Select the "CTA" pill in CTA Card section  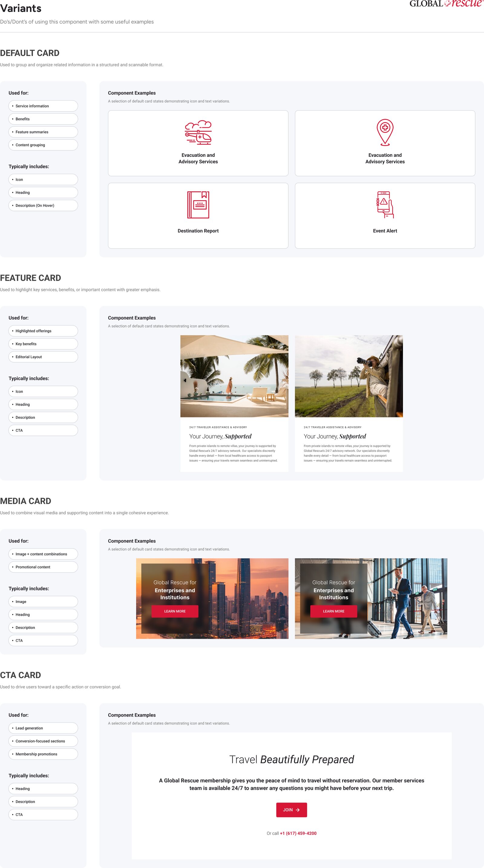pos(43,815)
